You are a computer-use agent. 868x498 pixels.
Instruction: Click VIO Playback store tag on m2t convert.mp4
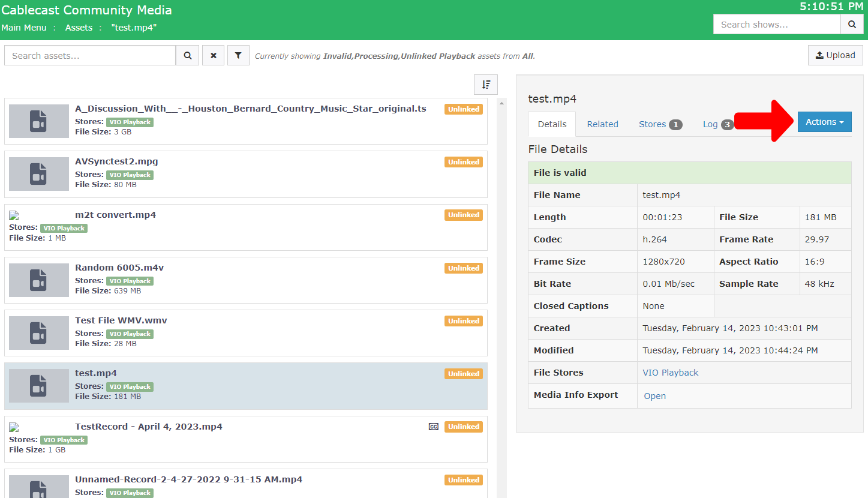(64, 228)
